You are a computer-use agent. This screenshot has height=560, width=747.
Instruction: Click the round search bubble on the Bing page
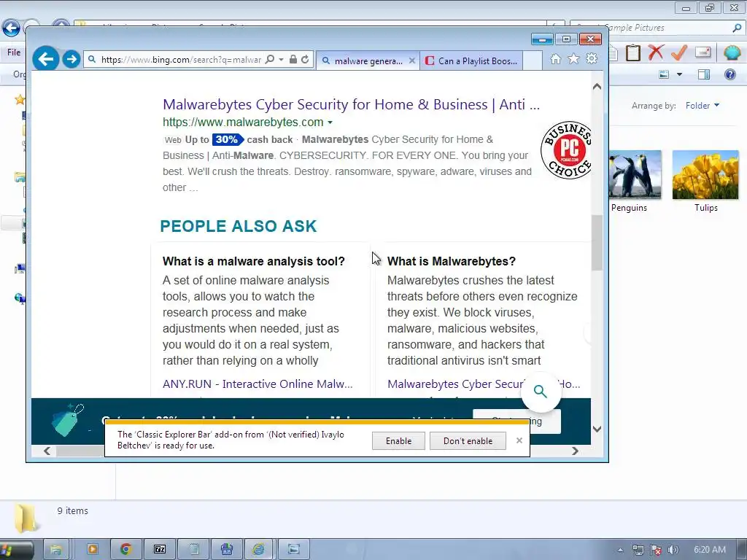pos(541,392)
